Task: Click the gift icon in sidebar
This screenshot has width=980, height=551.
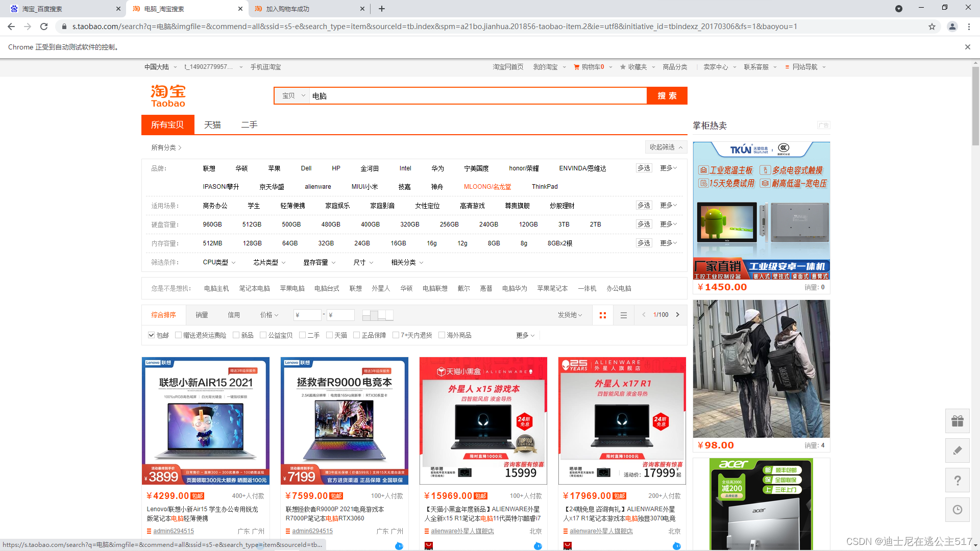Action: click(x=958, y=421)
